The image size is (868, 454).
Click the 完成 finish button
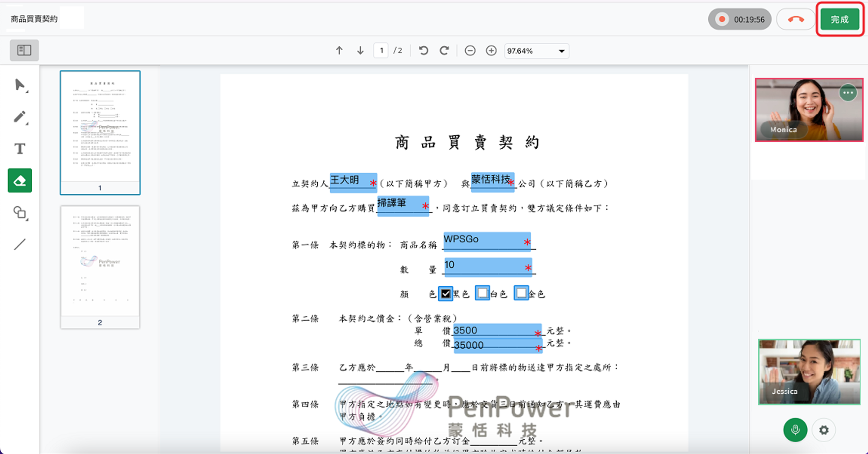(840, 20)
